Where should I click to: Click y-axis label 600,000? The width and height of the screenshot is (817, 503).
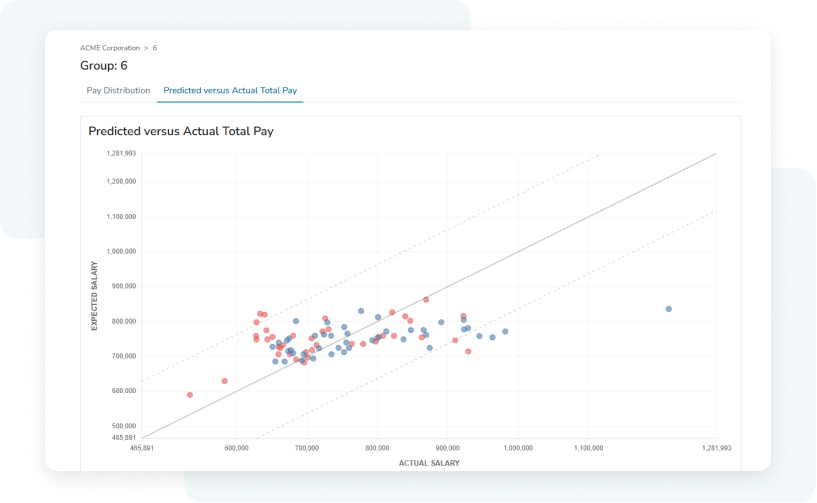(124, 391)
